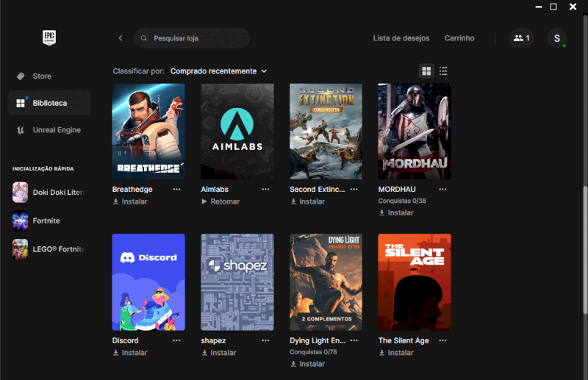
Task: Switch to grid view layout
Action: [x=426, y=71]
